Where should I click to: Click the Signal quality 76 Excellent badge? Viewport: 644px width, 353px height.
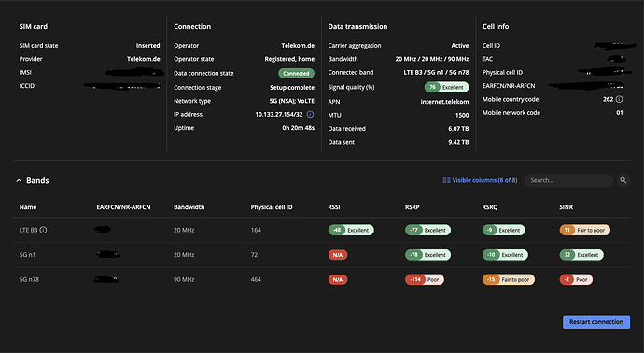coord(446,87)
